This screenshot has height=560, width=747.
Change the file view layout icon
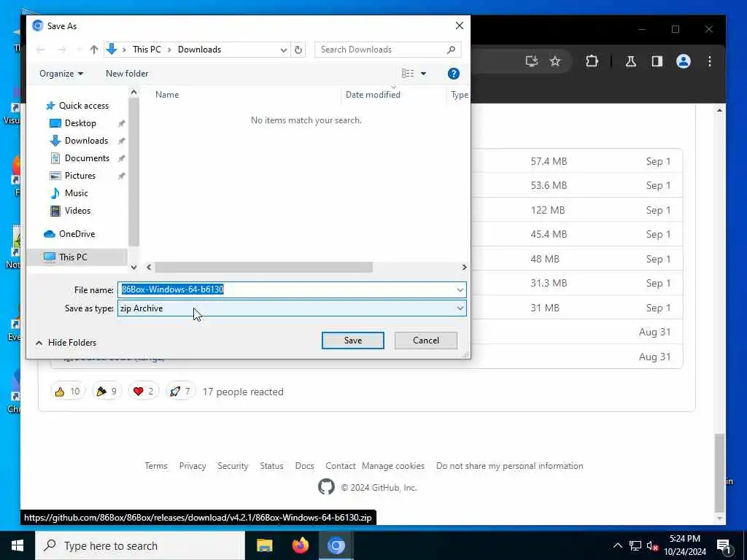pyautogui.click(x=408, y=74)
